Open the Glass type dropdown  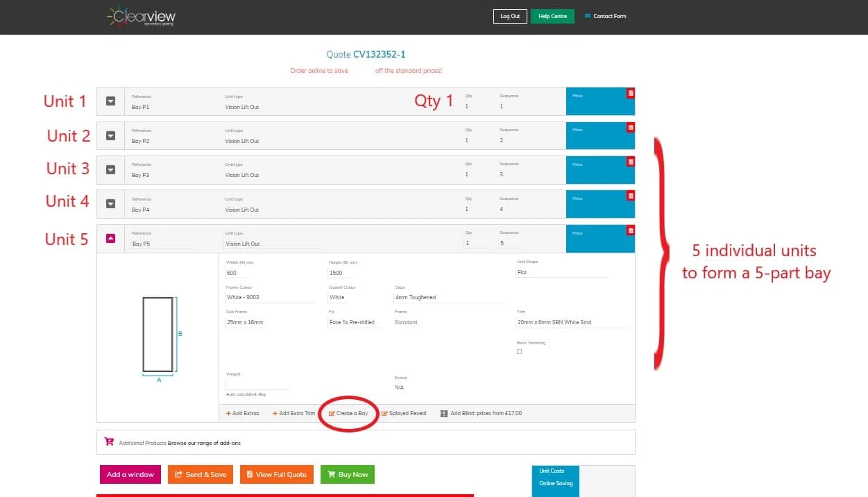[448, 297]
